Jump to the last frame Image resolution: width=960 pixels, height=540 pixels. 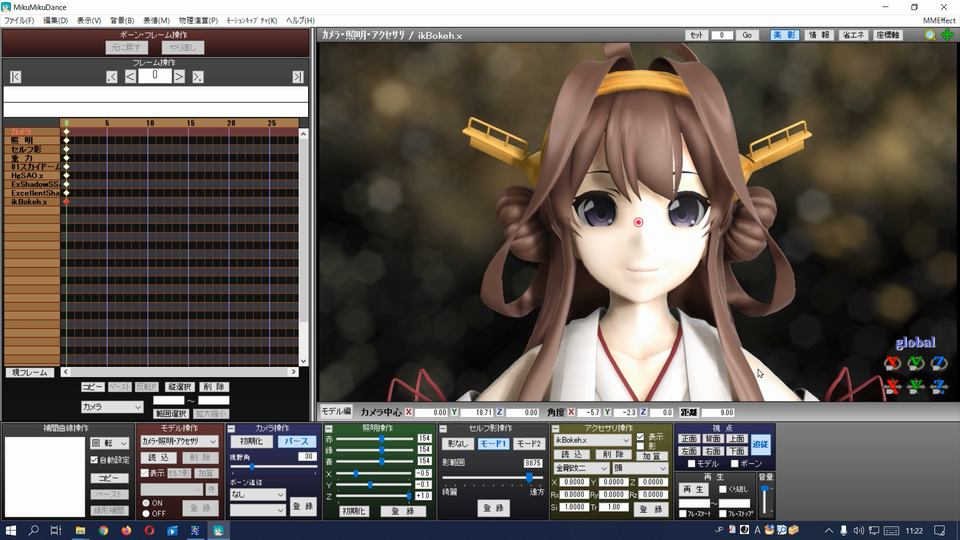coord(298,77)
